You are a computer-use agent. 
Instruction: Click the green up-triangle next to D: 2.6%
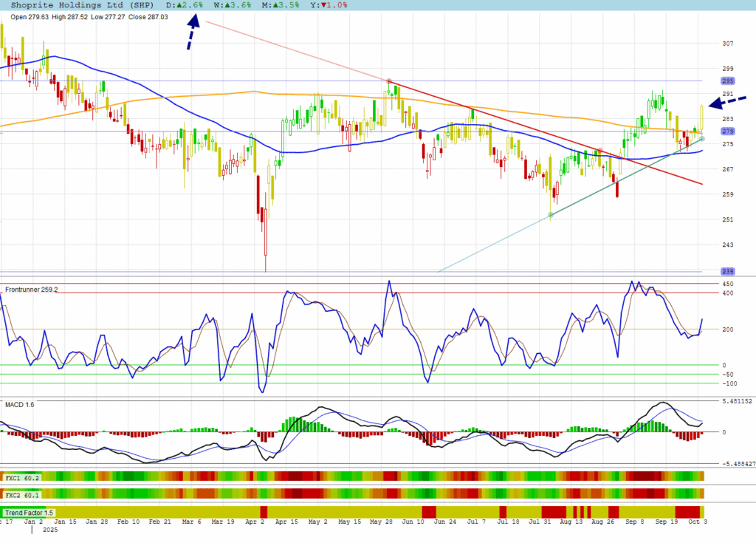tap(179, 5)
